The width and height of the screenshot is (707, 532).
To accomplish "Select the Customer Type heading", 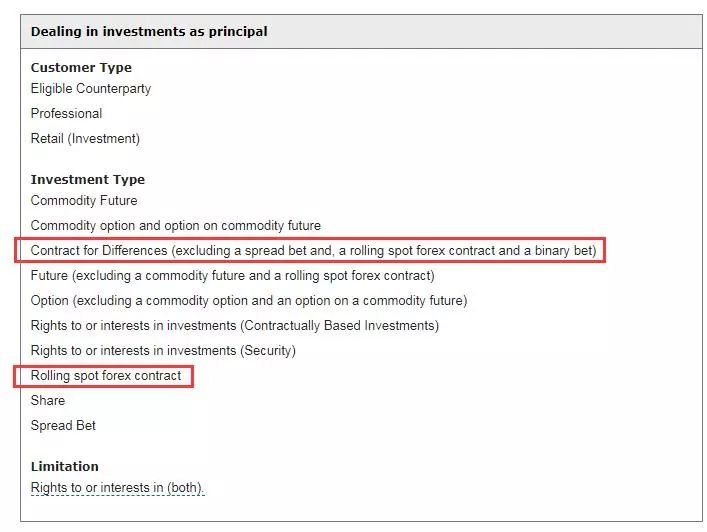I will pos(81,68).
